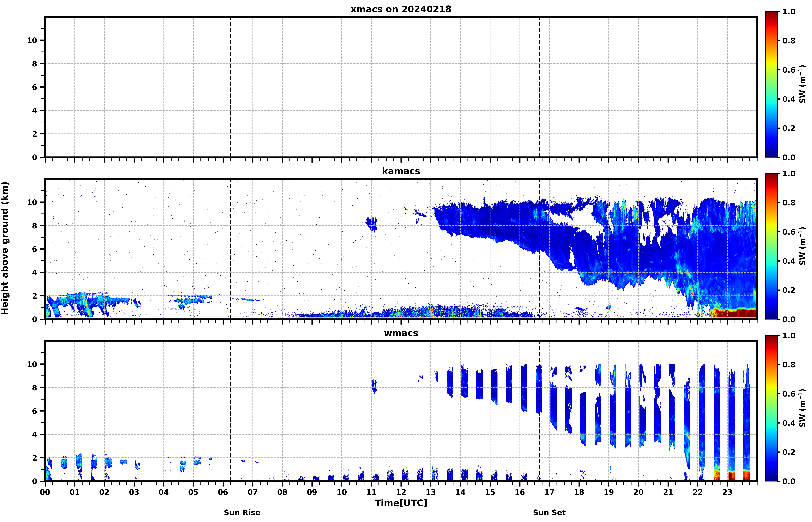
Task: Click the '03' time tick label
Action: coord(134,492)
